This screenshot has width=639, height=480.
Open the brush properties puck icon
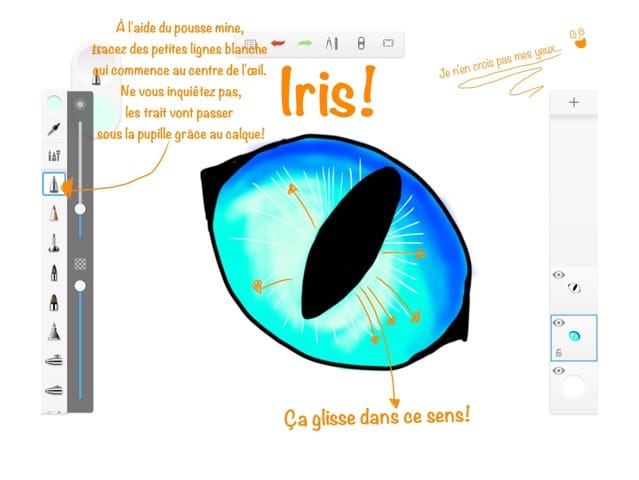pyautogui.click(x=80, y=103)
